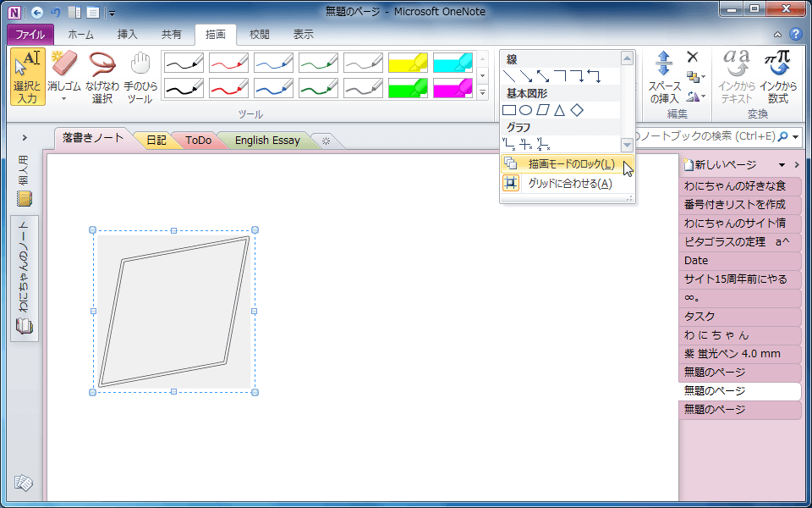Expand the pen gallery More arrow
This screenshot has height=508, width=812.
pyautogui.click(x=483, y=93)
